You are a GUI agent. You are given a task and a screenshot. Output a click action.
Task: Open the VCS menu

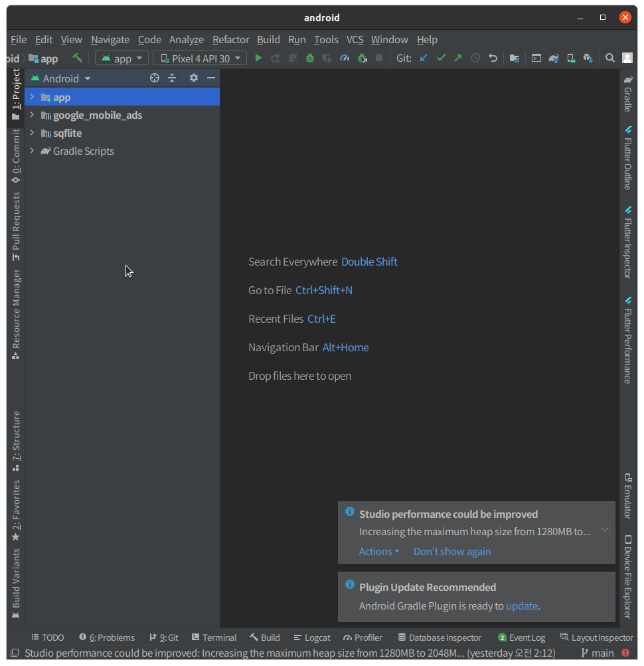click(355, 39)
